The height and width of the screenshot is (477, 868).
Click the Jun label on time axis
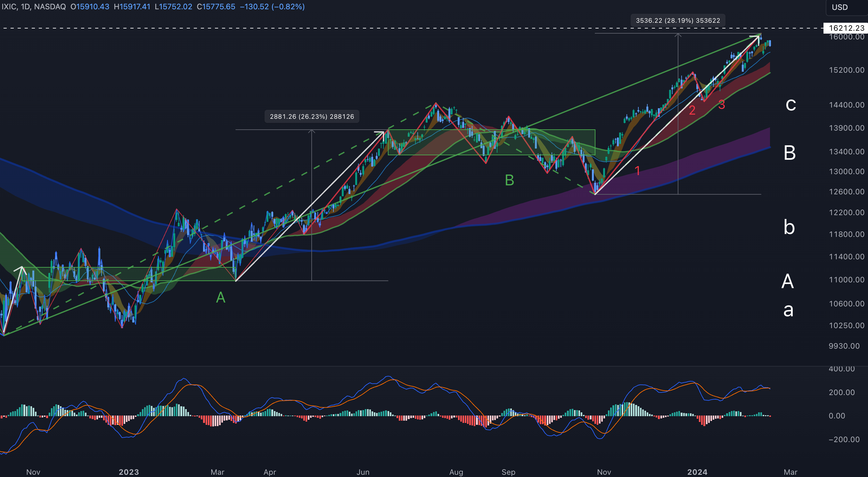(x=363, y=472)
